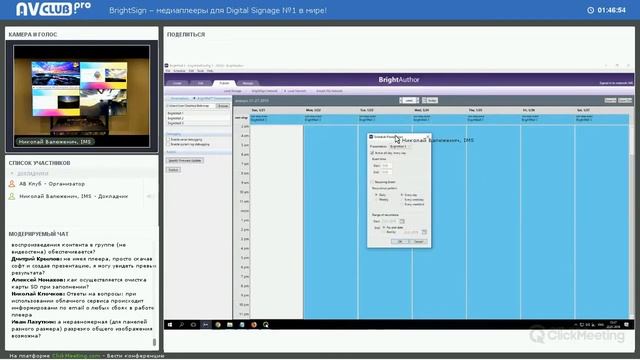This screenshot has height=360, width=640.
Task: Open the Tools menu in BrightAuthor
Action: click(200, 71)
